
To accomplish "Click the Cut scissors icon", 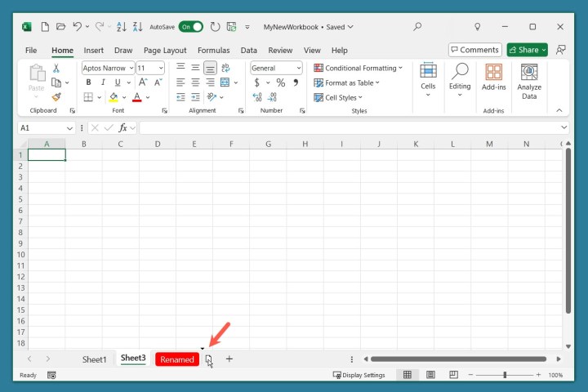I will [56, 69].
